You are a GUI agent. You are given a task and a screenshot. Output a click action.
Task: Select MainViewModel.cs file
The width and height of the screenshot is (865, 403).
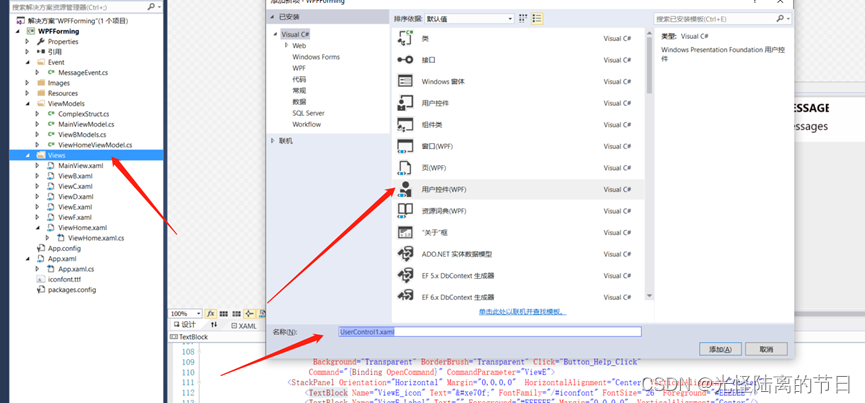(x=86, y=124)
